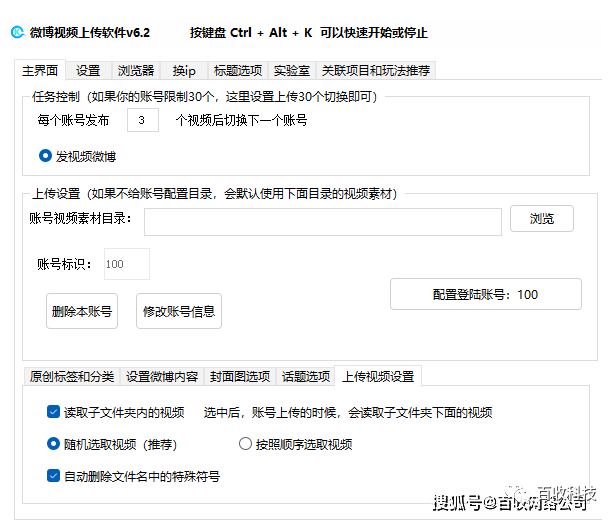Click the 删除本账号 button
Screen dimensions: 616x521
pos(82,311)
